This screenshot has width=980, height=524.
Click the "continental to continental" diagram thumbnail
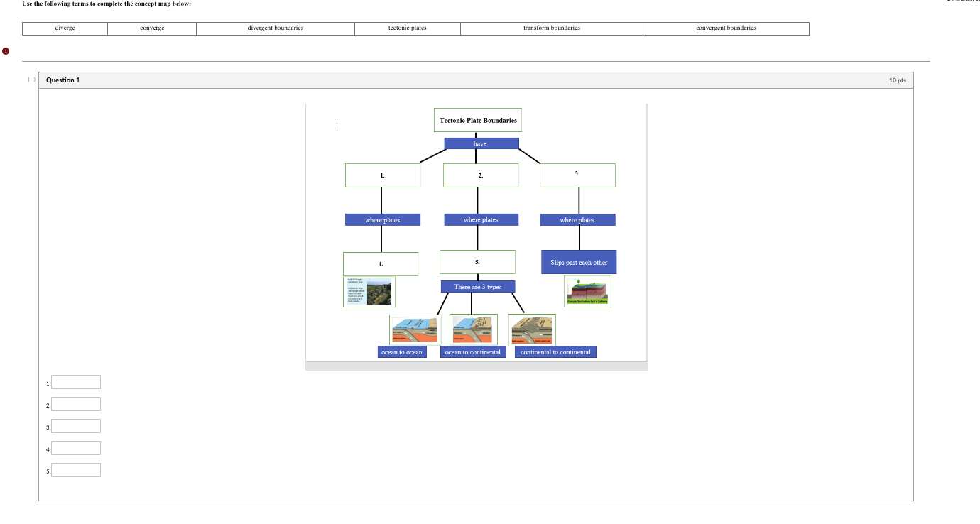(x=532, y=329)
